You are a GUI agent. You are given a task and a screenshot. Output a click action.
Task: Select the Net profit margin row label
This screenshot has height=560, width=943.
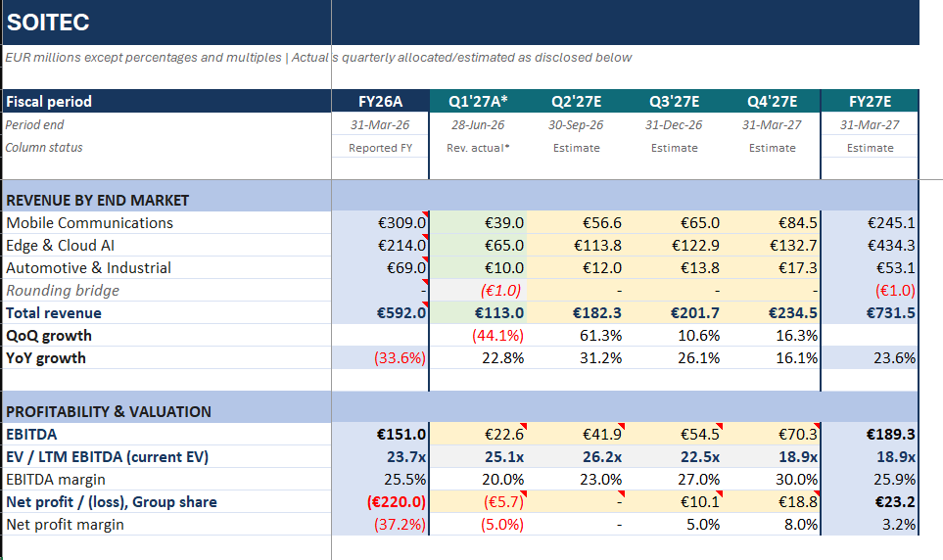[x=166, y=525]
